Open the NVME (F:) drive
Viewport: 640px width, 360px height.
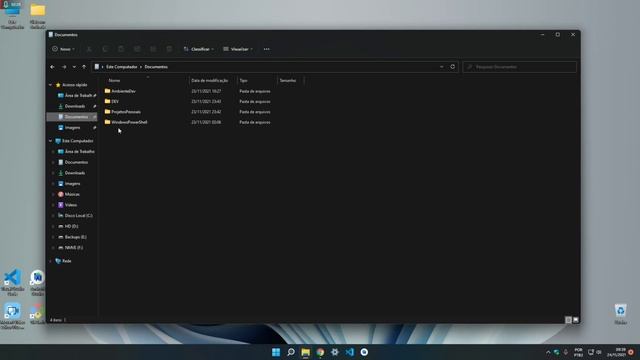70,248
